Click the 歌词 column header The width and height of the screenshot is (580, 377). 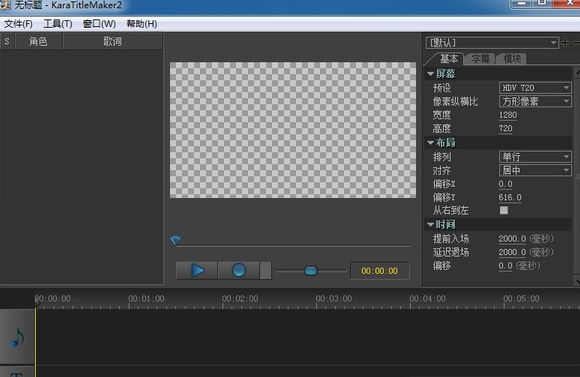(112, 41)
